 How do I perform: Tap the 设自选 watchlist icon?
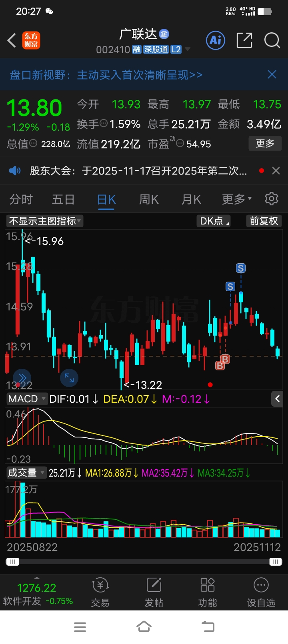[261, 592]
